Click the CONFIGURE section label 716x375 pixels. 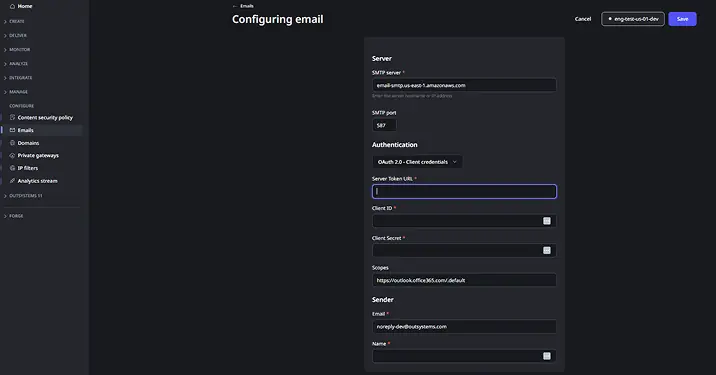pyautogui.click(x=21, y=106)
